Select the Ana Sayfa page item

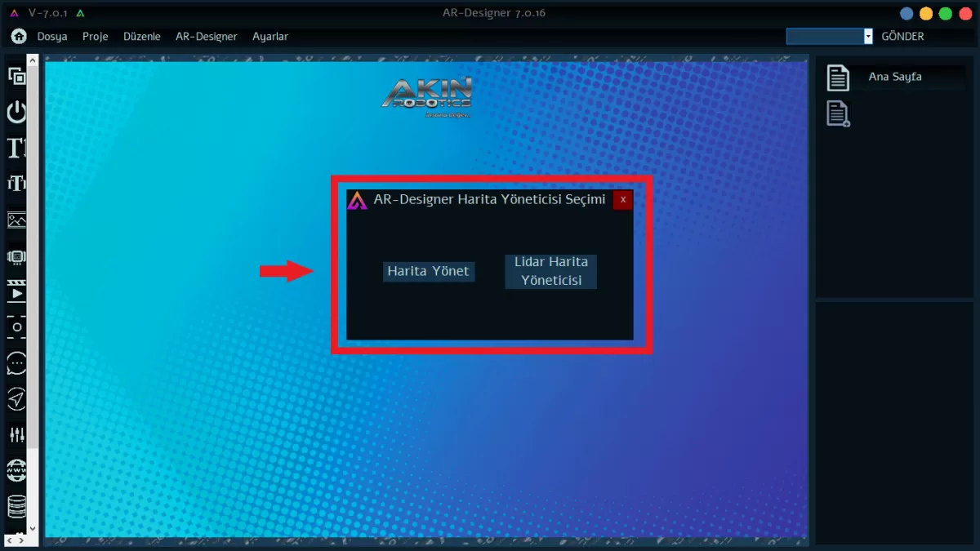(894, 77)
